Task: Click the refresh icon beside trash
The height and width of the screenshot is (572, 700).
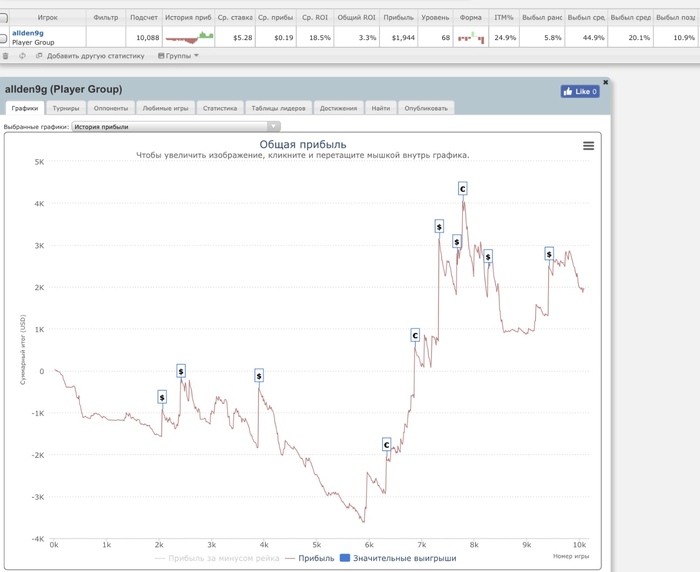Action: 22,56
